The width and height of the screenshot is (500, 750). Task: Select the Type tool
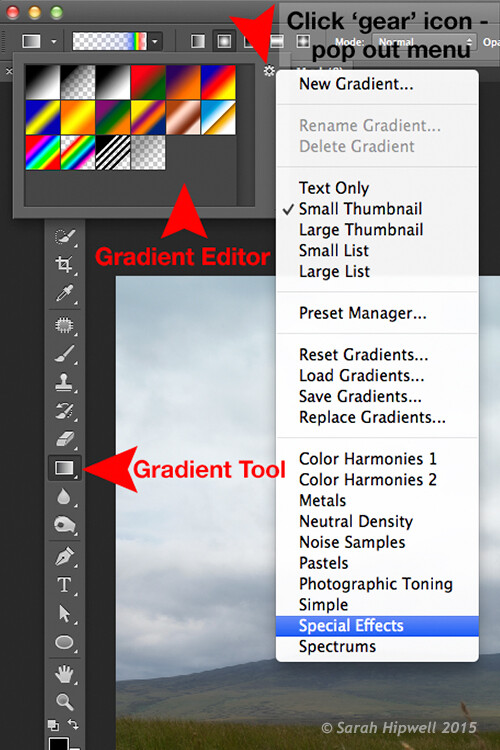[64, 585]
